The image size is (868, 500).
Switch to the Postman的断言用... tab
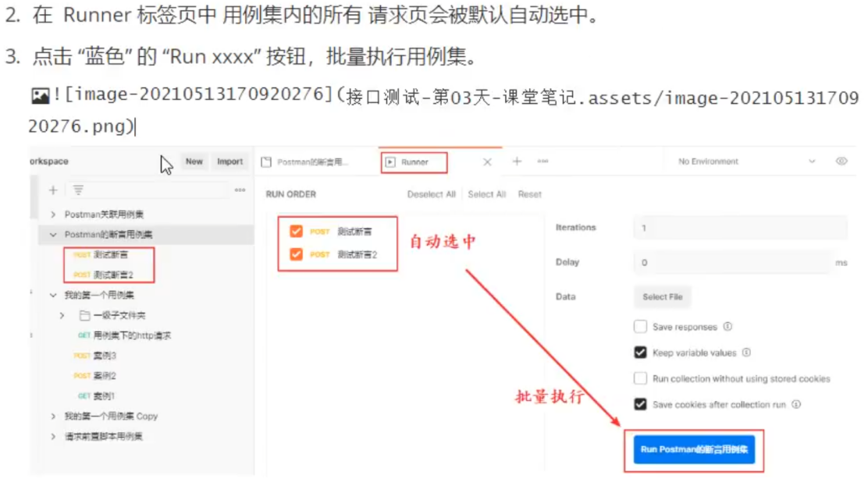pyautogui.click(x=305, y=162)
